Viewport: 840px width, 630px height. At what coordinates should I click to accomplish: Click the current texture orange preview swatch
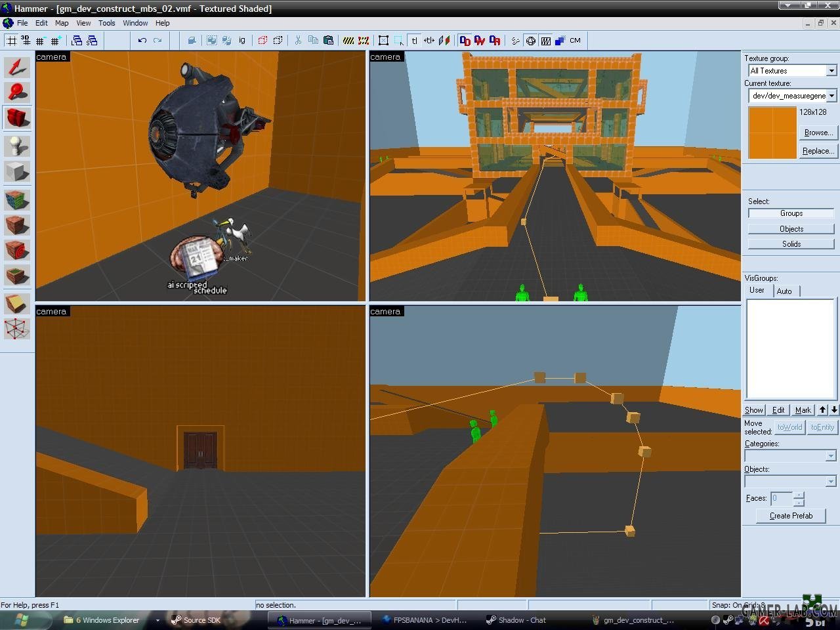772,133
